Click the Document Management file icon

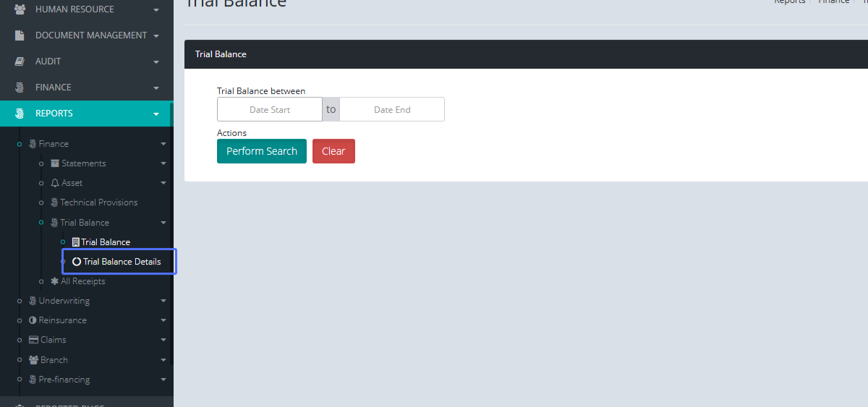click(20, 35)
